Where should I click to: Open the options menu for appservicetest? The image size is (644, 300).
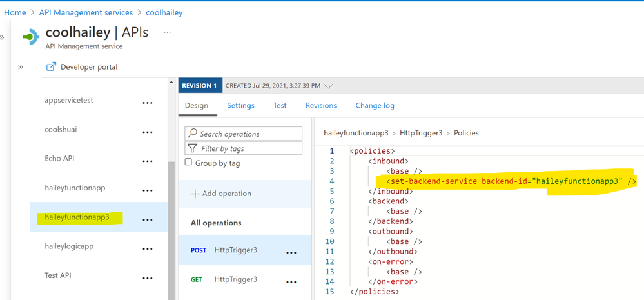148,103
